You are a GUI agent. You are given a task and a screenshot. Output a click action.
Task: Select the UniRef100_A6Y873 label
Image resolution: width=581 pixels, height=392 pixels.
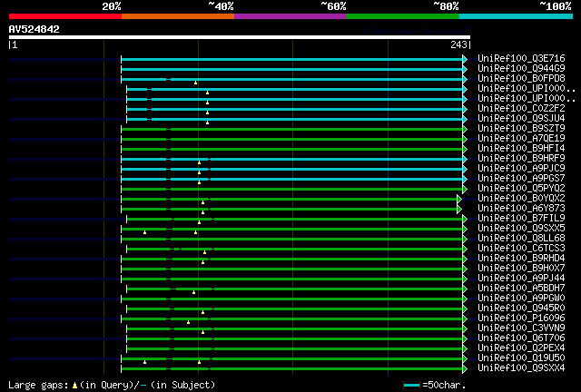521,208
